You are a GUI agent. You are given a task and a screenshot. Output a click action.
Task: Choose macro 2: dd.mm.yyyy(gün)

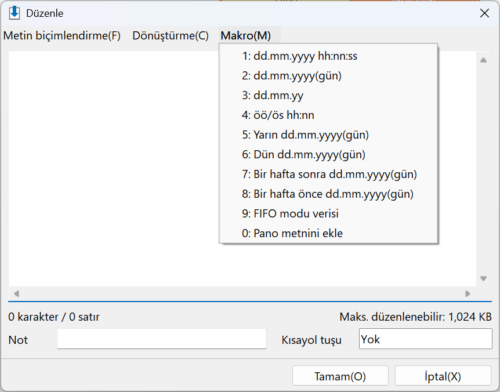click(328, 76)
